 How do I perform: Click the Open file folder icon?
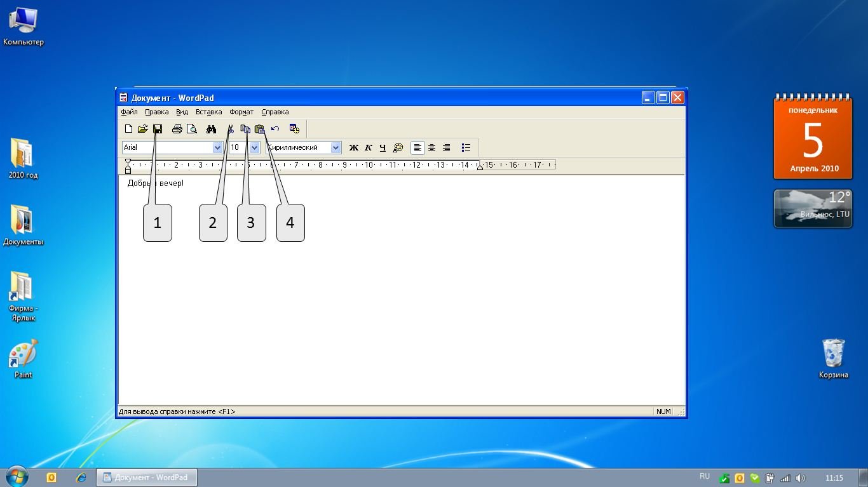coord(143,129)
